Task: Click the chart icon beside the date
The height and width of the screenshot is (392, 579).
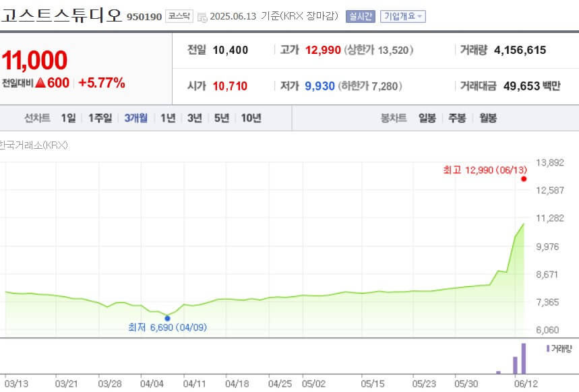Action: click(x=202, y=15)
